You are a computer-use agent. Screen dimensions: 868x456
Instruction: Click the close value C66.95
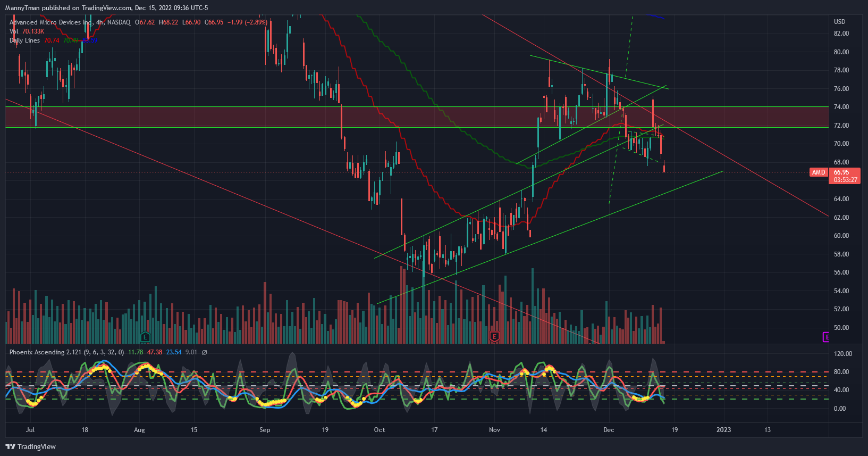point(214,22)
